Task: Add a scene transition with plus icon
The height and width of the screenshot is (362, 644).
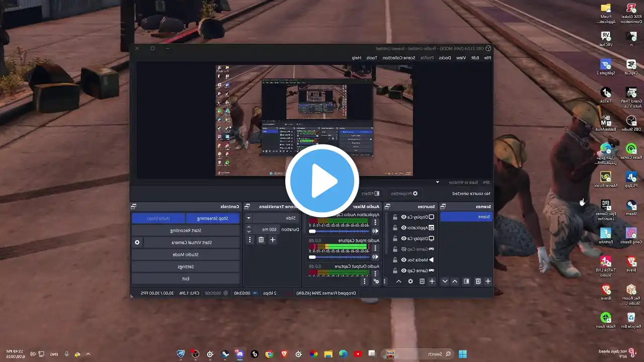Action: 272,240
